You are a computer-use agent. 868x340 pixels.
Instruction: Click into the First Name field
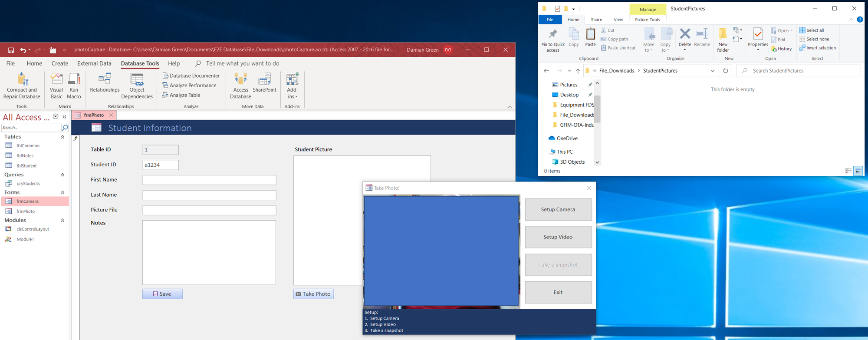coord(209,180)
